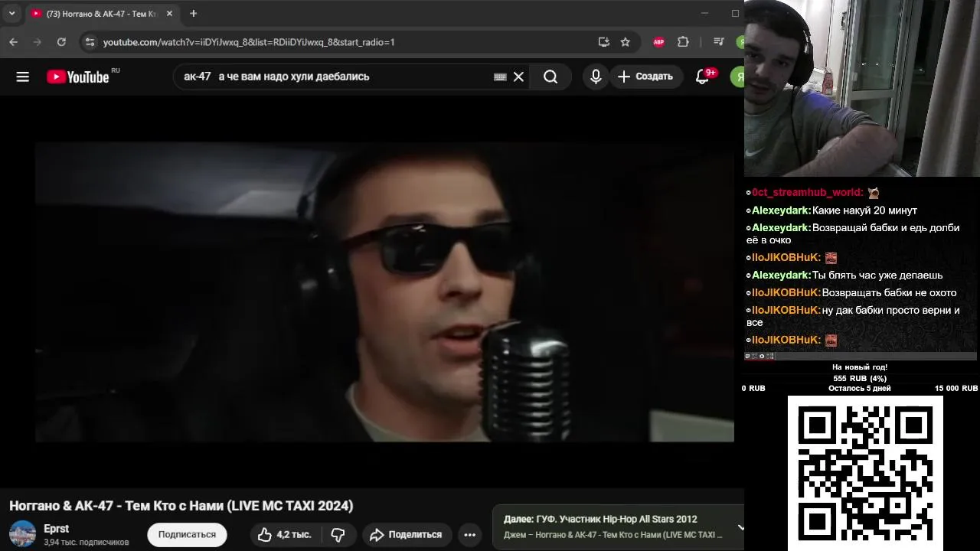Image resolution: width=980 pixels, height=551 pixels.
Task: Click the video player to pause
Action: point(384,292)
